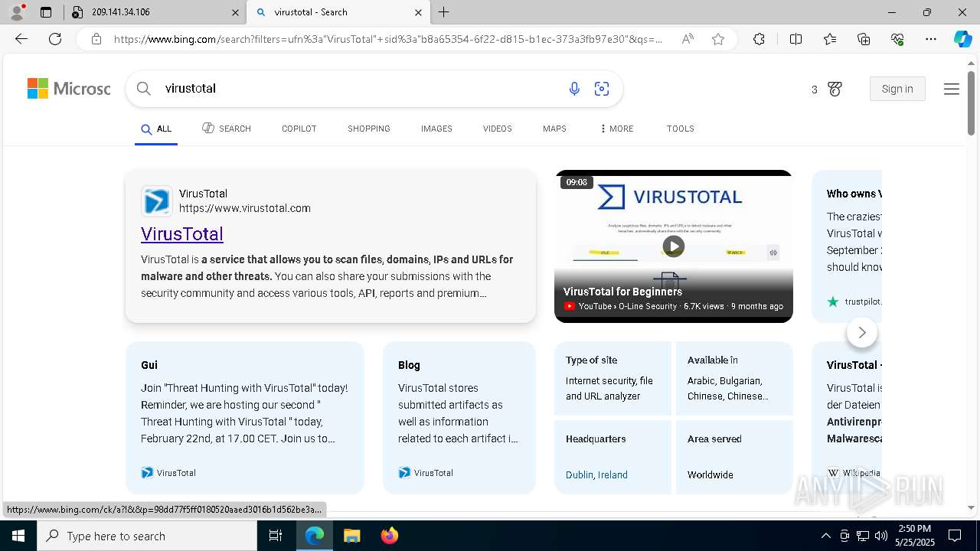Viewport: 980px width, 551px height.
Task: Expand the MORE dropdown
Action: [616, 129]
